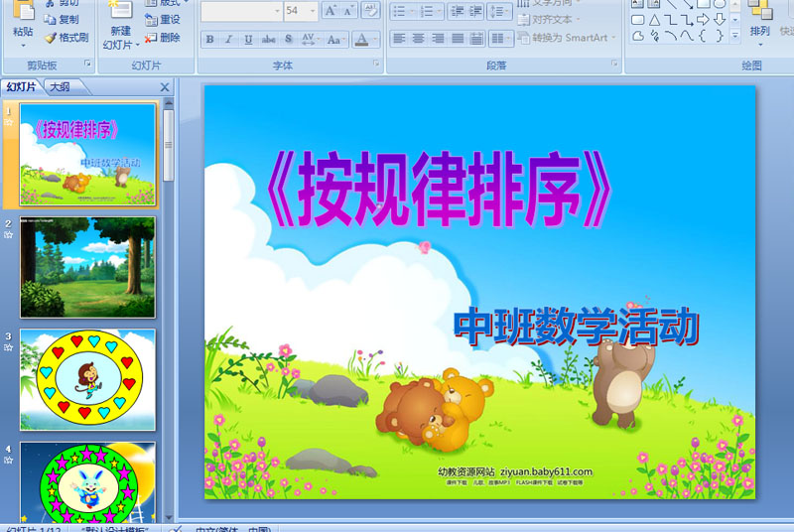The image size is (794, 532).
Task: Expand the shapes gallery More arrow
Action: point(735,35)
